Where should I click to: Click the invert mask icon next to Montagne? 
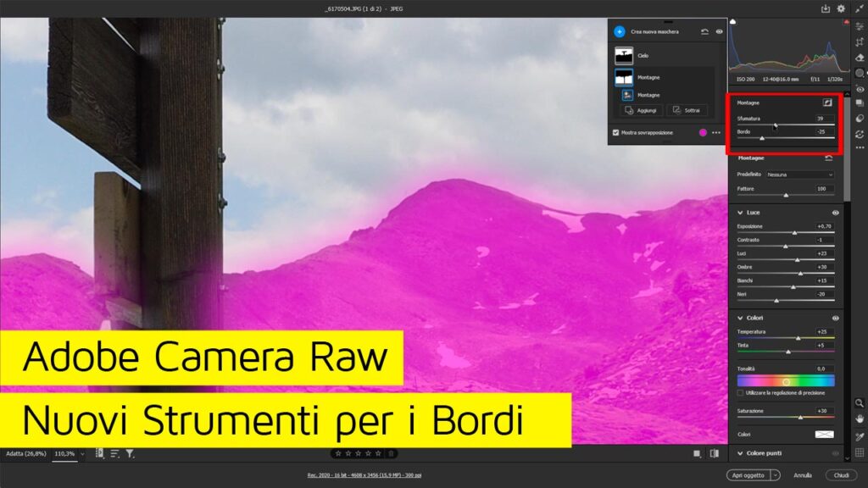coord(827,103)
